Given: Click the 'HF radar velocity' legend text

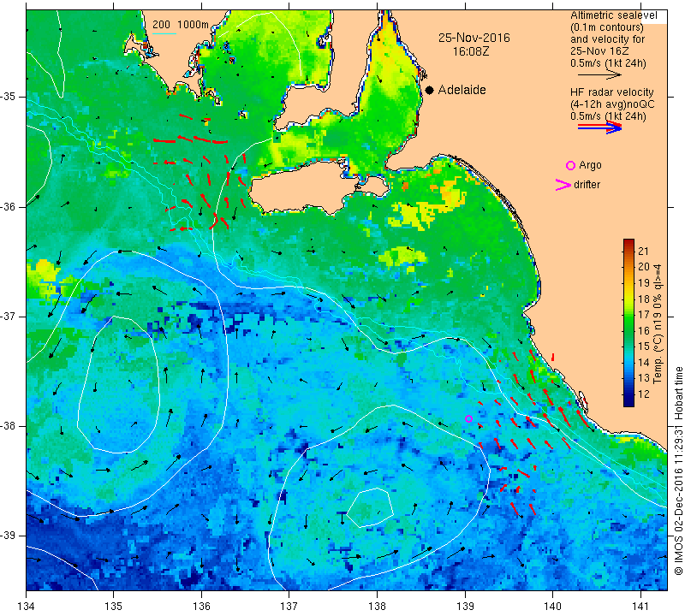Looking at the screenshot, I should [611, 92].
